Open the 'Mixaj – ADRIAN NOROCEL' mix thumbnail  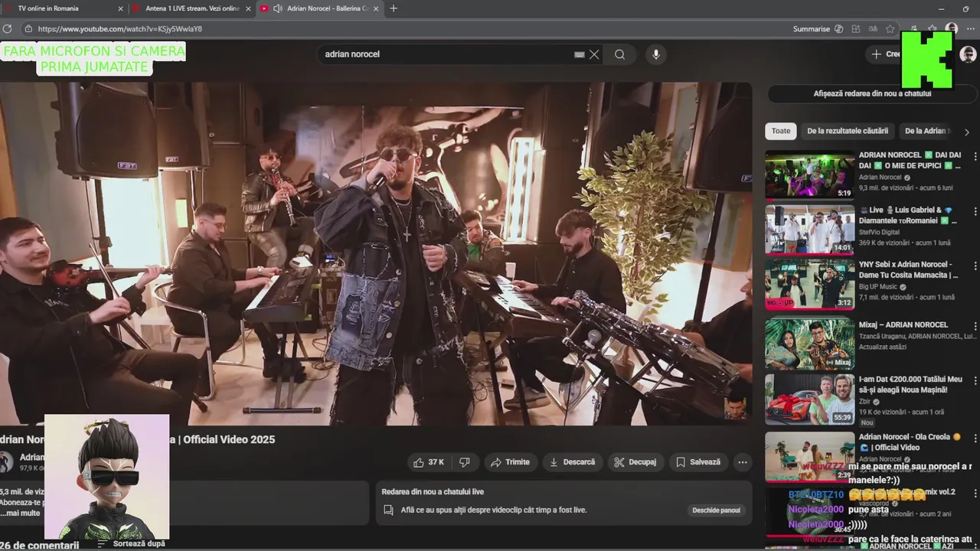[809, 344]
